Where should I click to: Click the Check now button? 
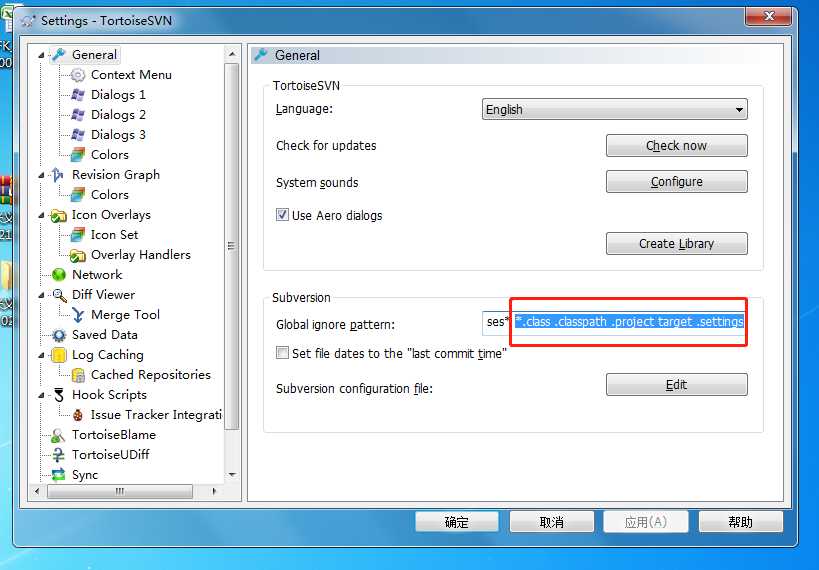676,146
